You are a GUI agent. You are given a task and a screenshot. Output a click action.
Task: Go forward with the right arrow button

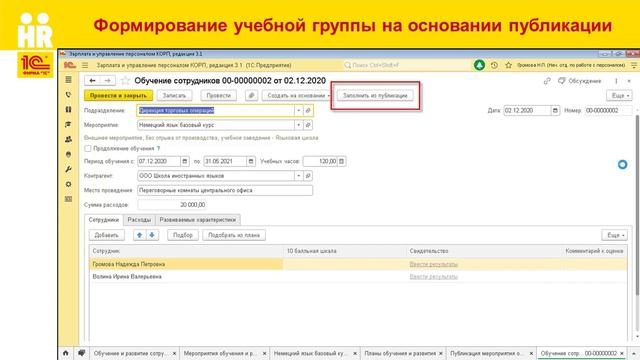pos(107,81)
